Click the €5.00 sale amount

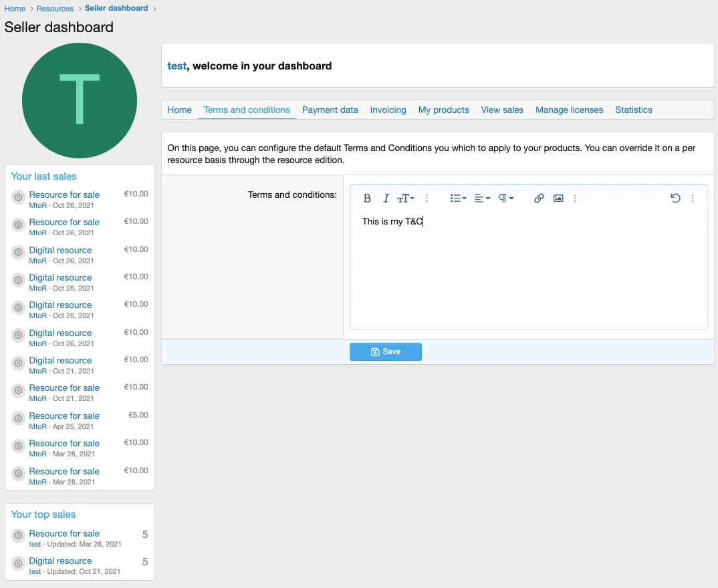pyautogui.click(x=138, y=415)
